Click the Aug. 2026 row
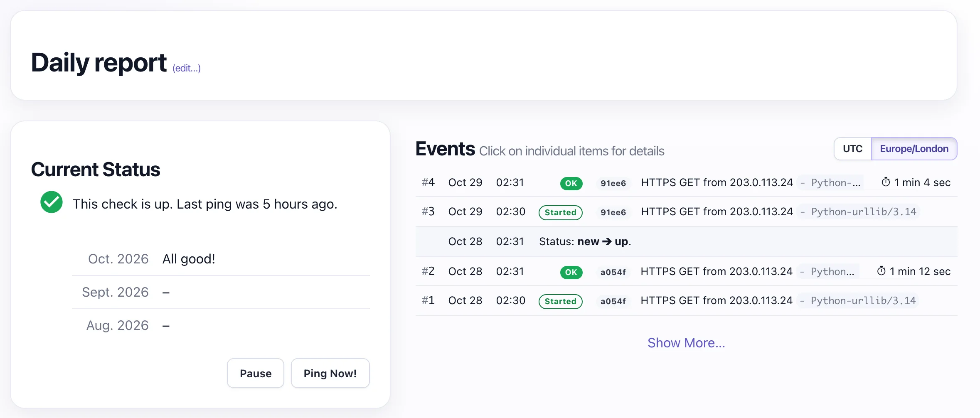Viewport: 980px width, 418px height. click(221, 325)
